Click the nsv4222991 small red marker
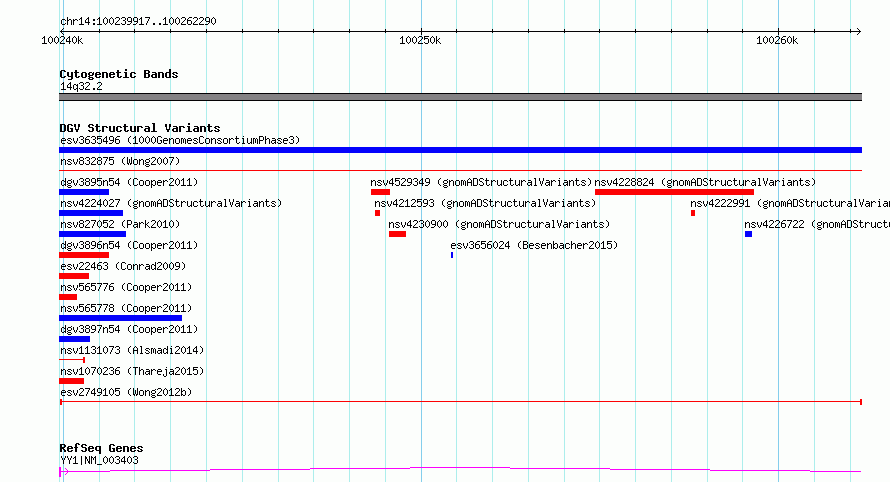 pyautogui.click(x=693, y=213)
